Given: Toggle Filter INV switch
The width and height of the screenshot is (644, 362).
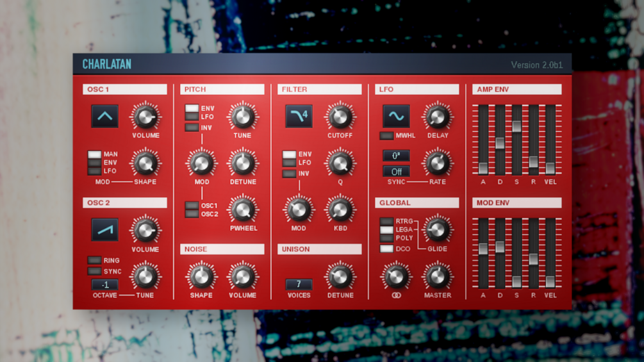Looking at the screenshot, I should [x=289, y=174].
